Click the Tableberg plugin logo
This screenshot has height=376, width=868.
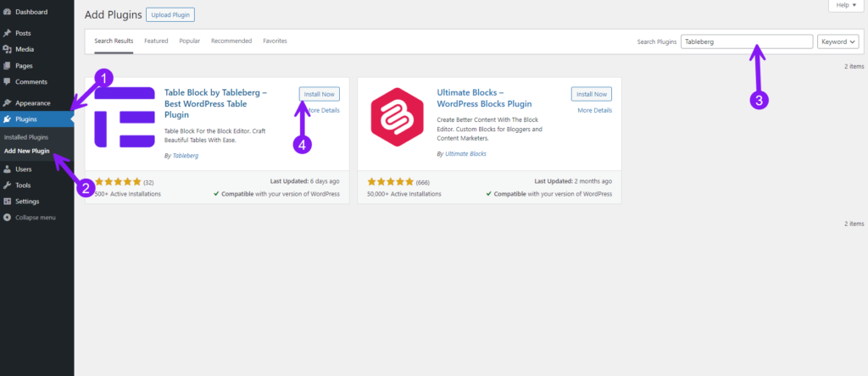click(125, 117)
